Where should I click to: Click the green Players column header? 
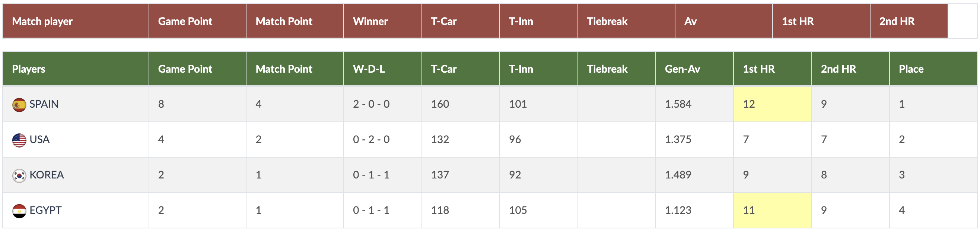point(29,69)
